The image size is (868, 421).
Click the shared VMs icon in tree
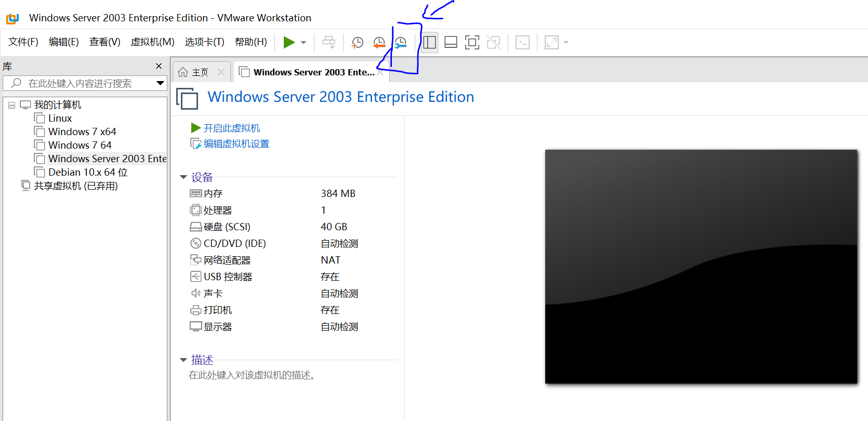click(x=25, y=186)
